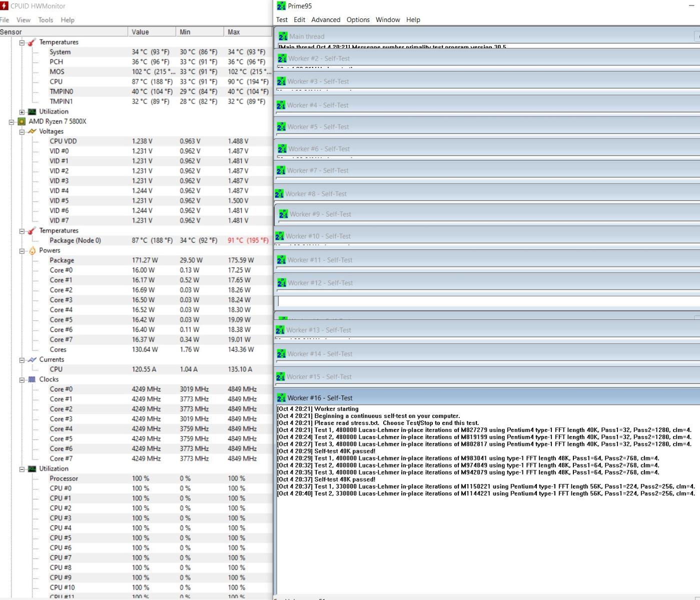The width and height of the screenshot is (700, 600).
Task: Click the Worker #16 window icon
Action: [281, 398]
